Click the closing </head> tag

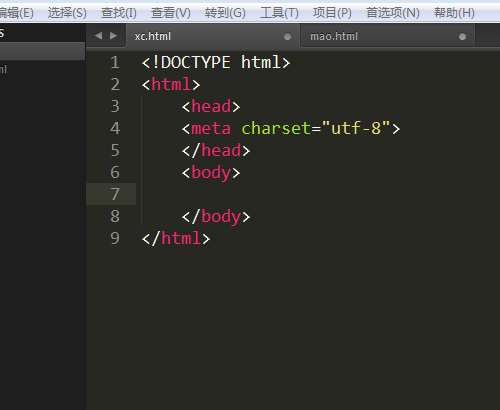click(216, 150)
